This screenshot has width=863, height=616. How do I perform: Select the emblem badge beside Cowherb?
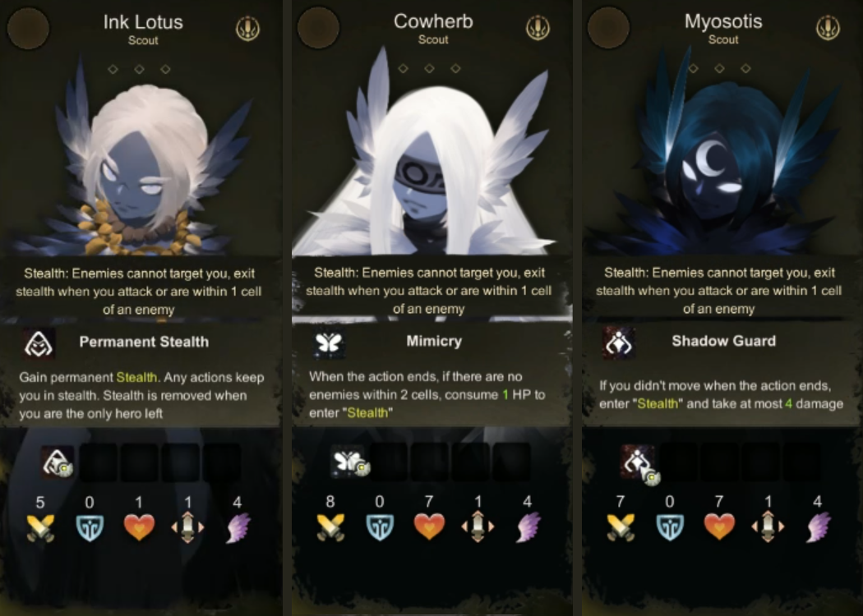538,27
